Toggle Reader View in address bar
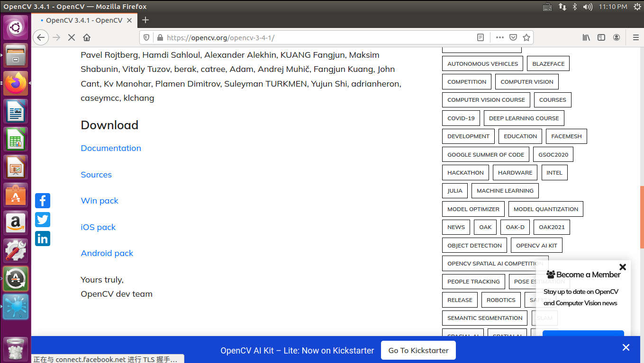This screenshot has width=644, height=363. pos(481,37)
